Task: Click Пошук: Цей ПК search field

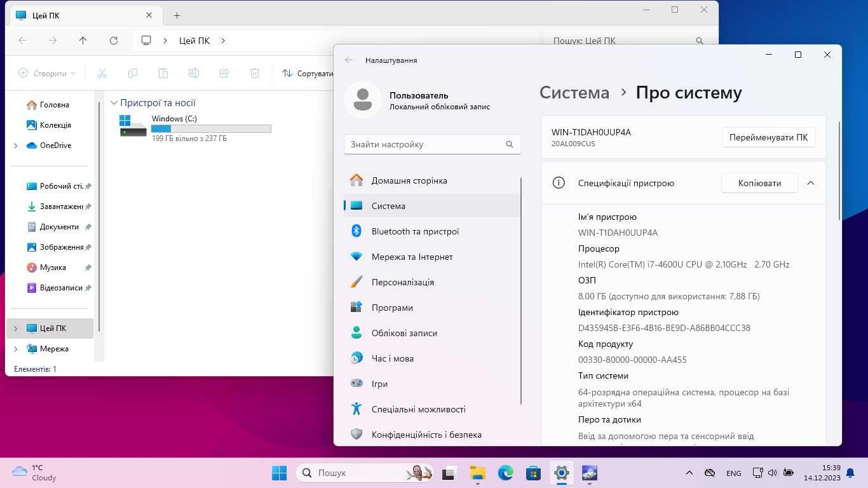Action: pos(628,41)
